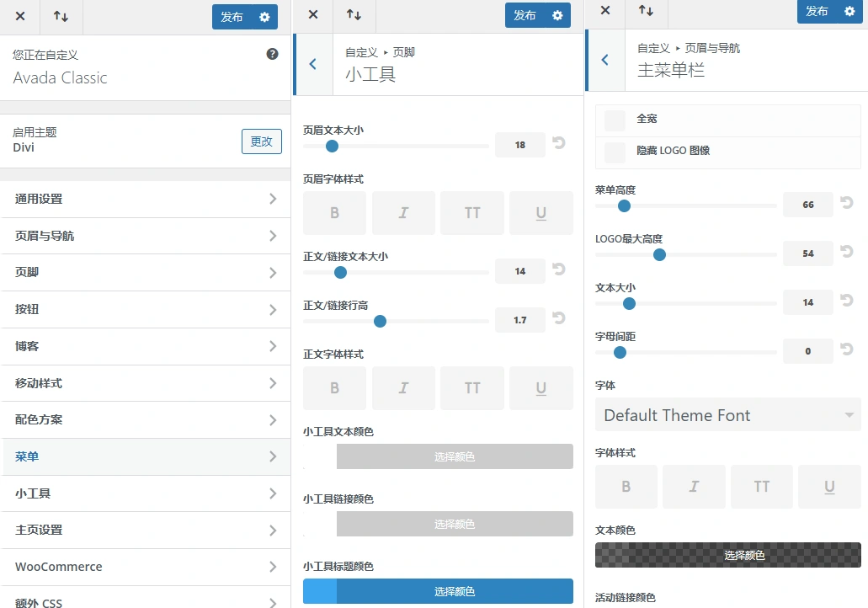This screenshot has width=868, height=608.
Task: Click underline icon under 页眉字体样式
Action: 541,213
